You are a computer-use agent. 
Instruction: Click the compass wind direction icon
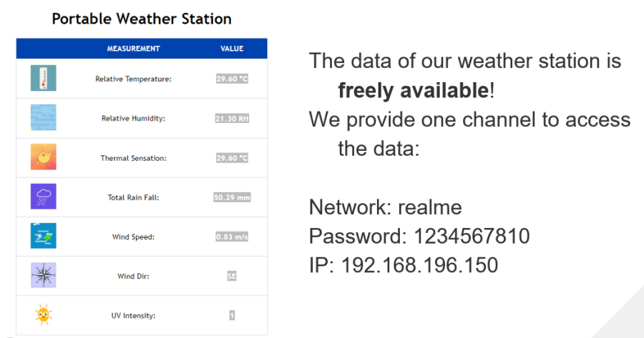click(43, 275)
